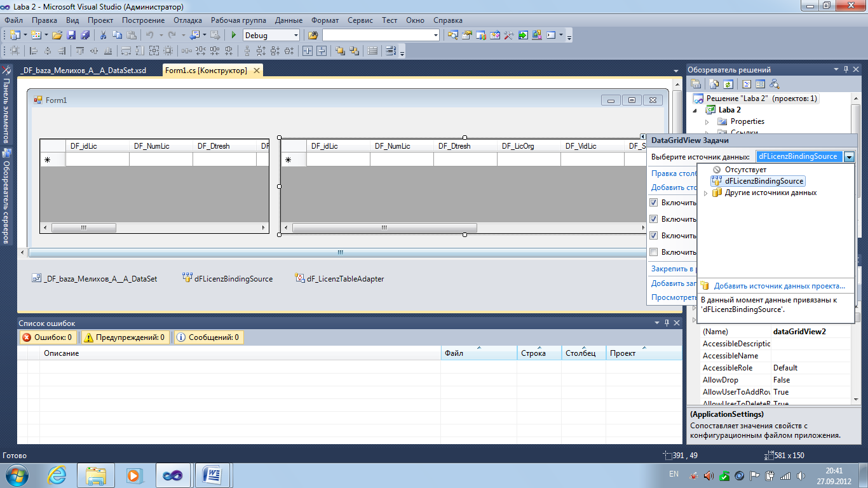Click the Copy icon in the toolbar
Screen dimensions: 868x488
(118, 36)
